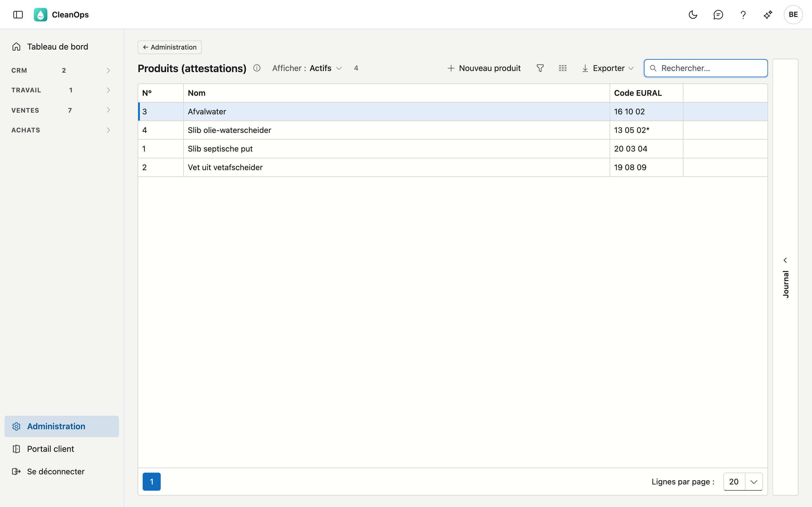
Task: Open the lines per page selector
Action: [x=743, y=482]
